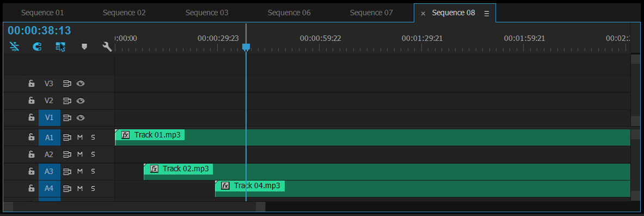The height and width of the screenshot is (216, 644).
Task: Mute track A3
Action: click(x=80, y=171)
